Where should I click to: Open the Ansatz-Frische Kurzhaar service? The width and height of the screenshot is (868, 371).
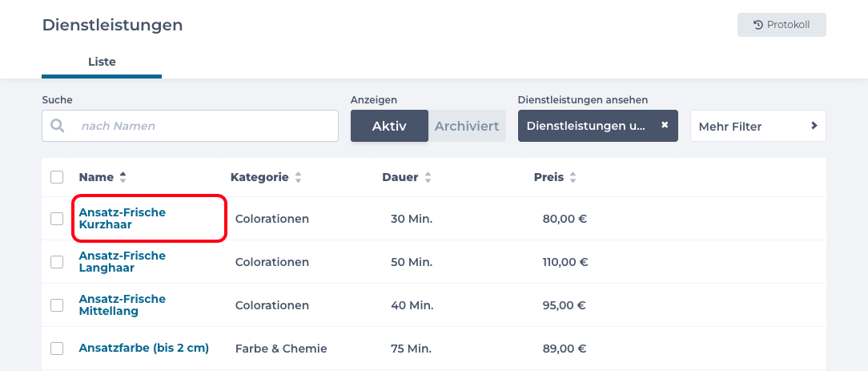pyautogui.click(x=123, y=219)
